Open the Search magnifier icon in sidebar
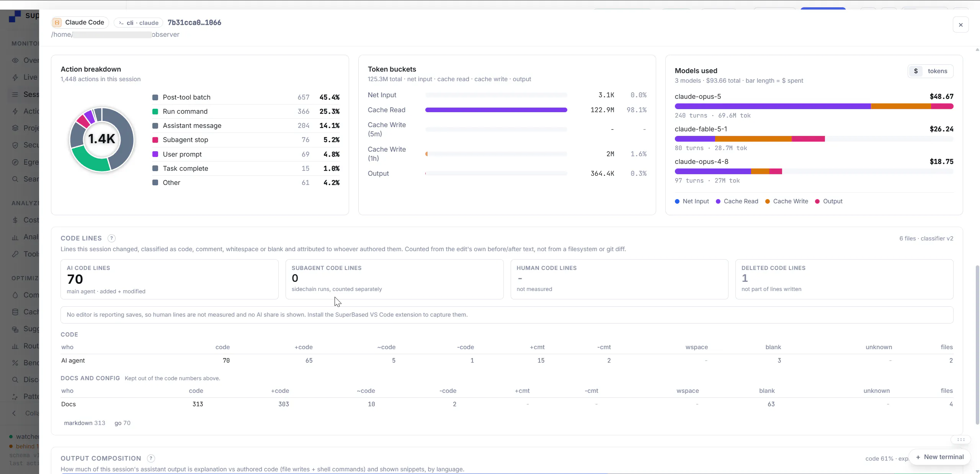This screenshot has height=474, width=980. tap(15, 179)
